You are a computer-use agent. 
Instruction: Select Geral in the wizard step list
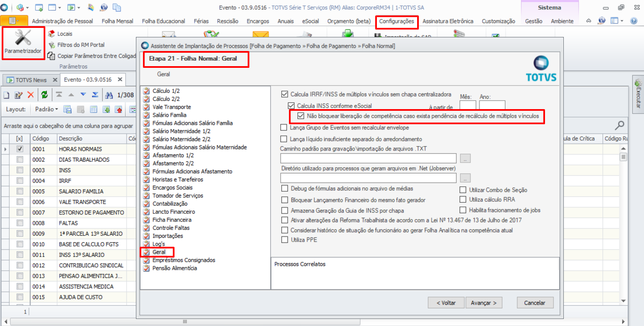tap(159, 252)
